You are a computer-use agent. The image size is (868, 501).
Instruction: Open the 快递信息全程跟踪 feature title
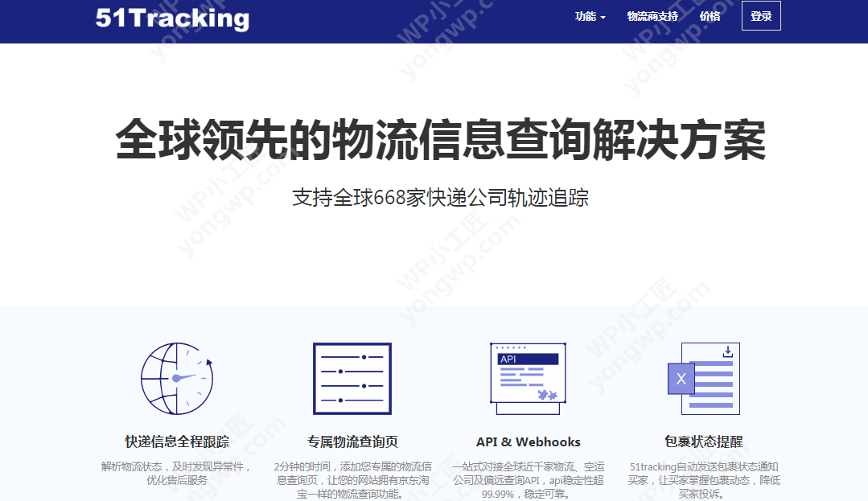[x=177, y=441]
